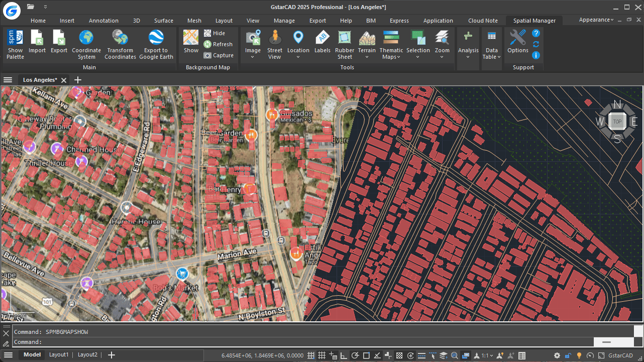Click the gauge icon in status bar

tap(590, 355)
